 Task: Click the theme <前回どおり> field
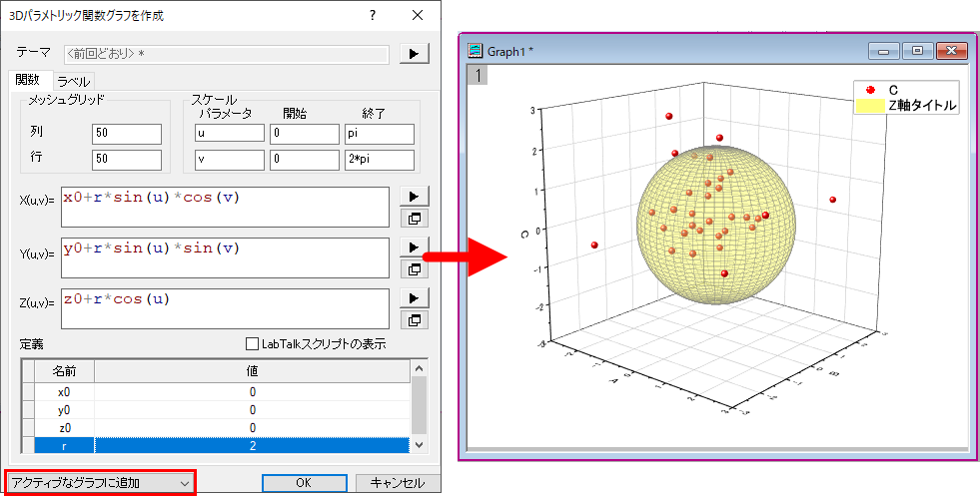coord(226,54)
